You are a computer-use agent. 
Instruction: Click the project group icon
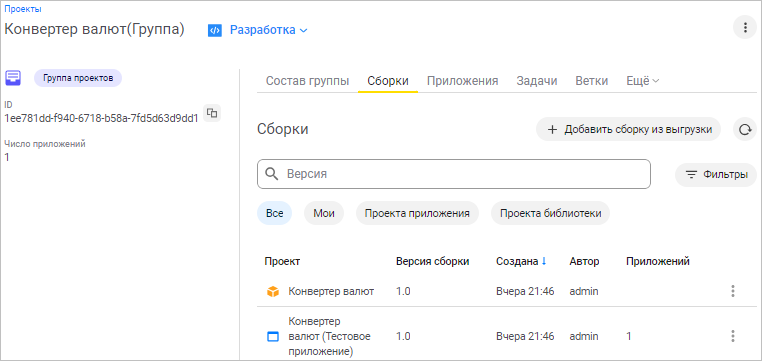pyautogui.click(x=13, y=77)
